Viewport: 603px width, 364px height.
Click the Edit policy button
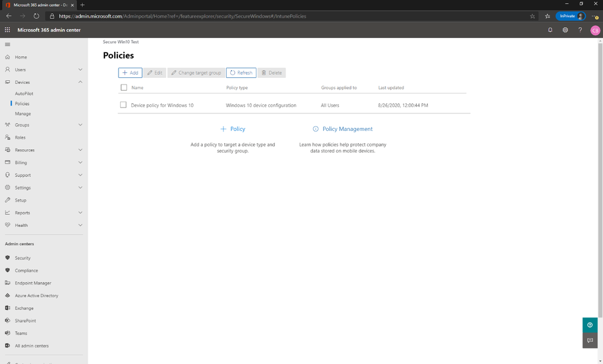pos(155,72)
